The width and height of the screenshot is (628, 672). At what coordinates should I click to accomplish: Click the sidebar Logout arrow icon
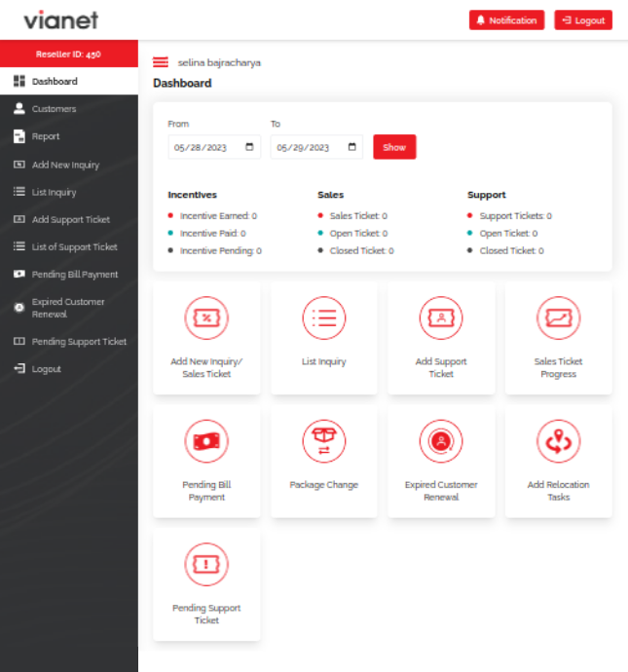pos(19,368)
